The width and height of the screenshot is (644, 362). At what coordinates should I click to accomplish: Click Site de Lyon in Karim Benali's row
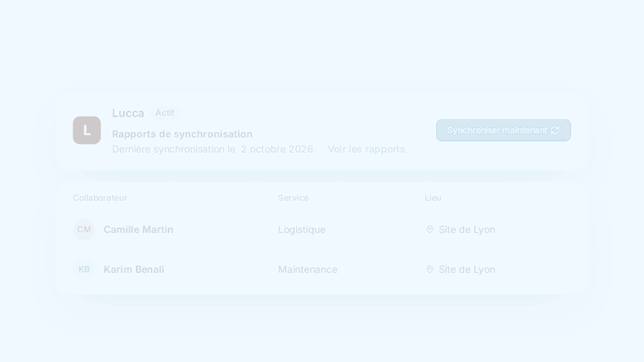point(467,269)
